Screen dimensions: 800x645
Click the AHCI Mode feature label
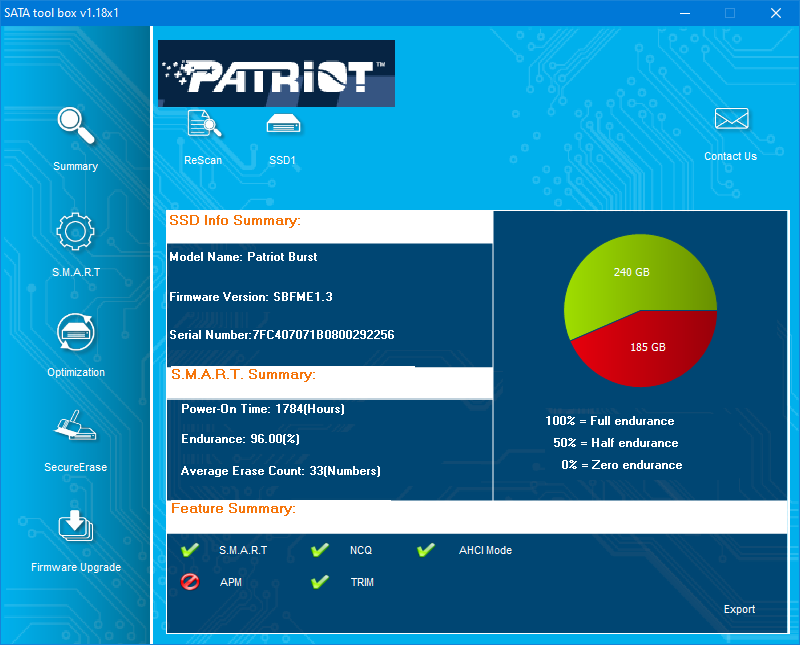pos(485,550)
